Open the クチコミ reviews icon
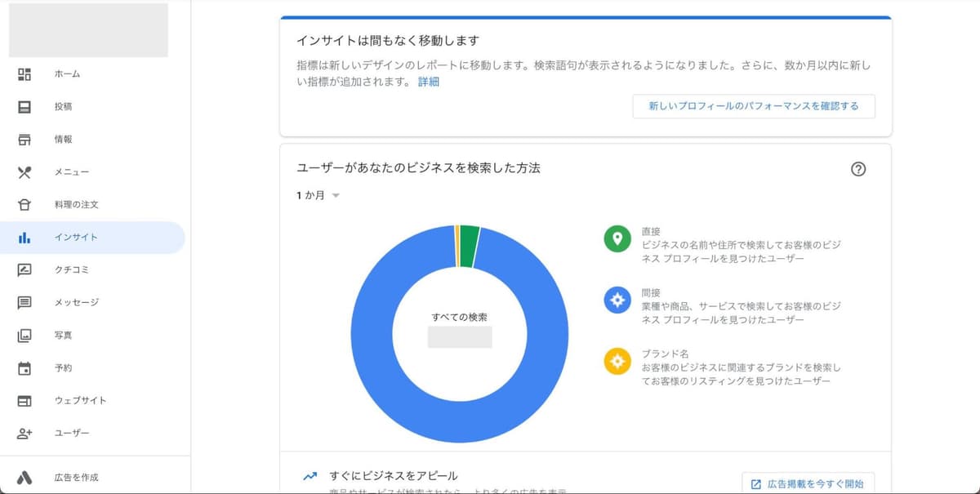 (24, 270)
